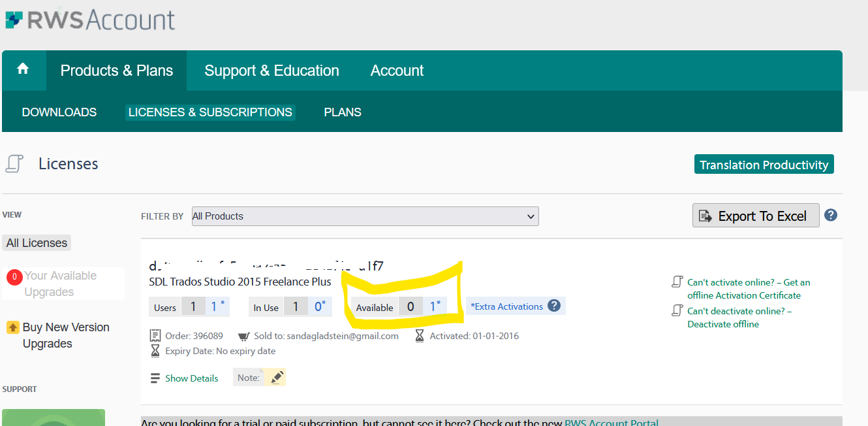Click the Activated: 01-01-2016 text
Screen dimensions: 868x426
coord(474,336)
